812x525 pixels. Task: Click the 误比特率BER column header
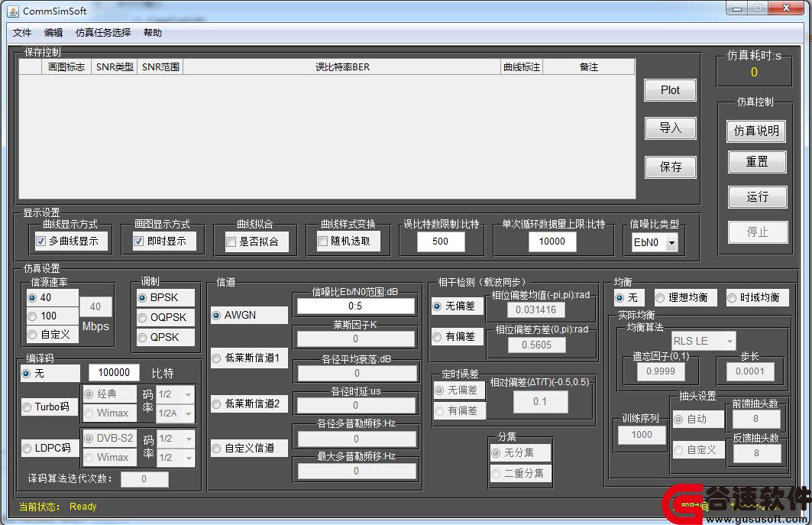pos(342,66)
